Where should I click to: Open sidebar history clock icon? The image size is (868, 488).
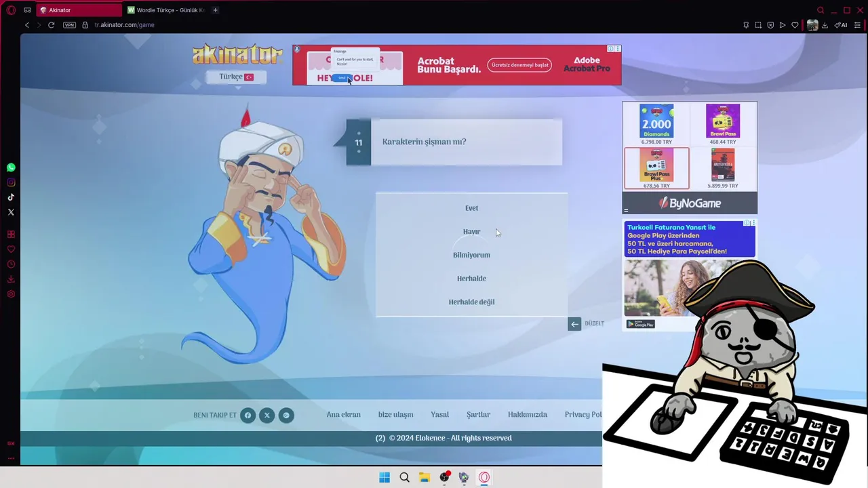(11, 264)
